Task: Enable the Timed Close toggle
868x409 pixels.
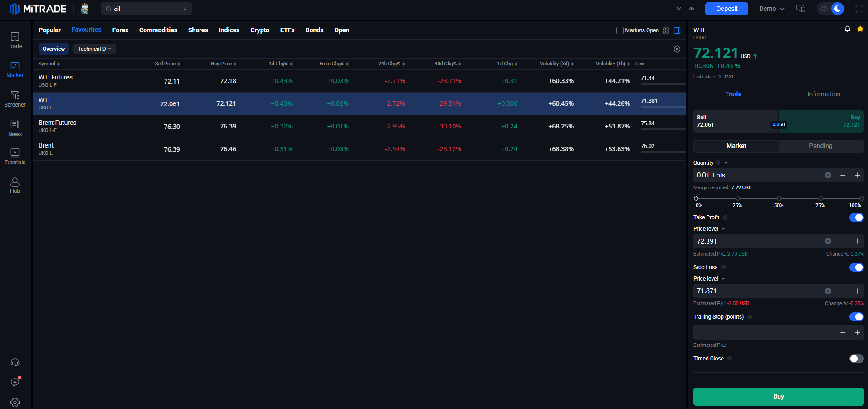Action: (856, 359)
